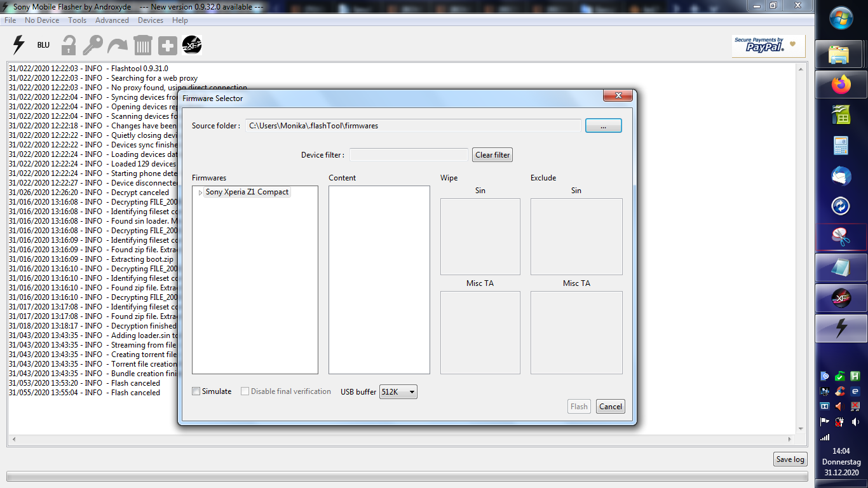This screenshot has height=488, width=868.
Task: Click the PayPal Secure Payments donate banner
Action: coord(768,46)
